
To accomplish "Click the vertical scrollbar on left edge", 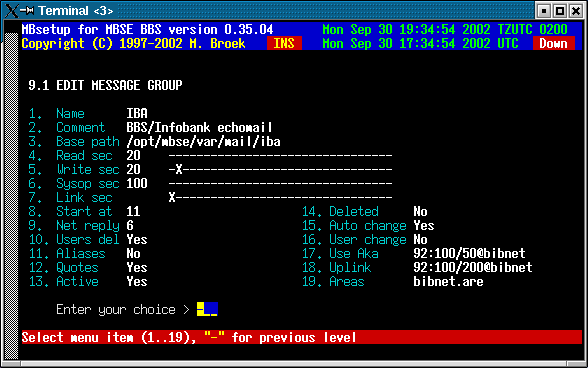I will pyautogui.click(x=12, y=196).
